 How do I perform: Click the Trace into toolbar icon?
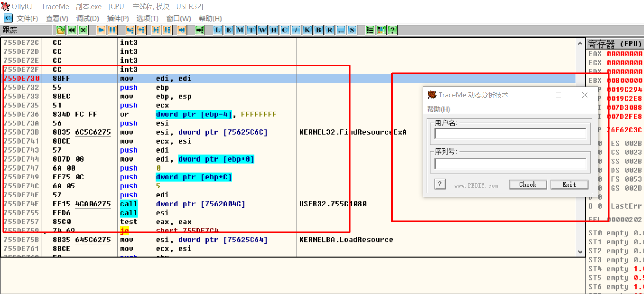click(156, 30)
